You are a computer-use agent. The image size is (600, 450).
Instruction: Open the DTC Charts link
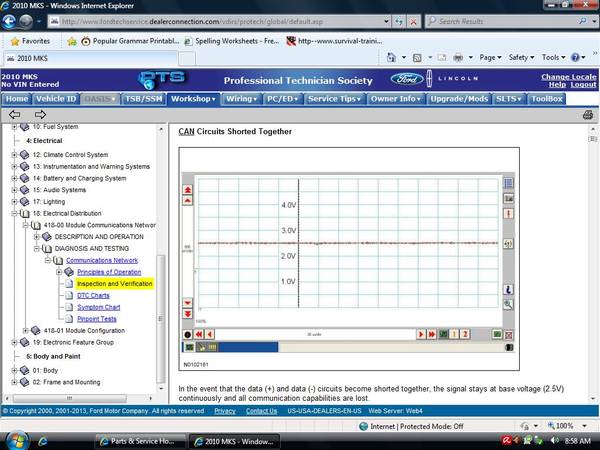93,295
